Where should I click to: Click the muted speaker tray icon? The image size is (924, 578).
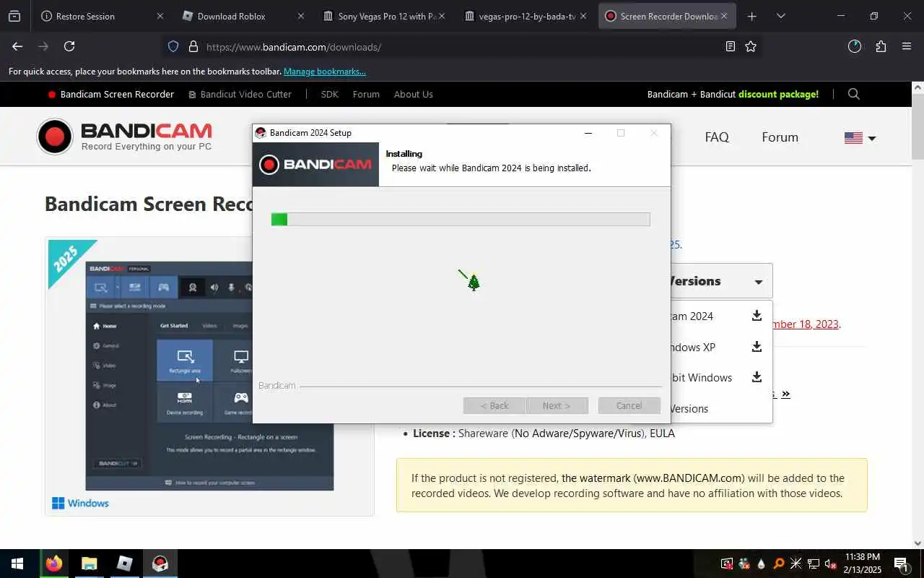831,564
